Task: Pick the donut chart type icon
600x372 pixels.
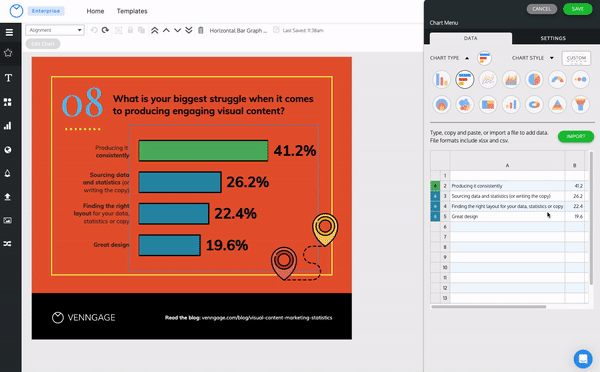Action: (x=534, y=104)
